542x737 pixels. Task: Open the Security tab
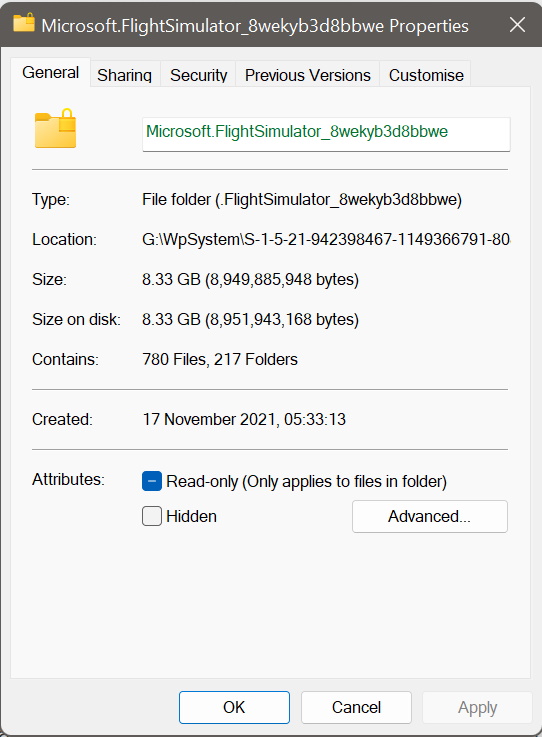[198, 75]
